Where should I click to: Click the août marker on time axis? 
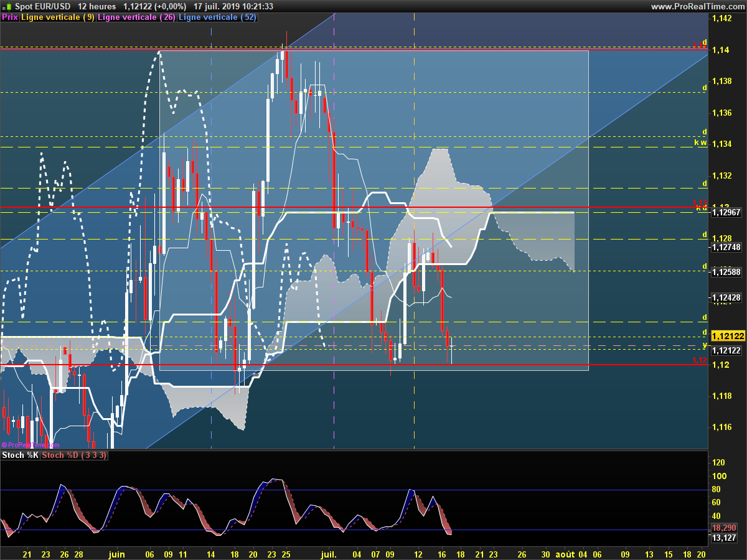pos(564,554)
